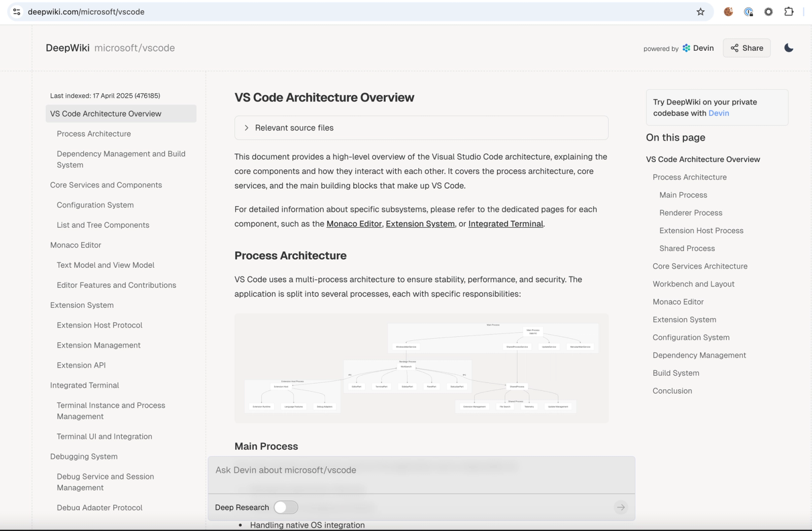Open Terminal UI and Integration page
The width and height of the screenshot is (812, 531).
[105, 437]
